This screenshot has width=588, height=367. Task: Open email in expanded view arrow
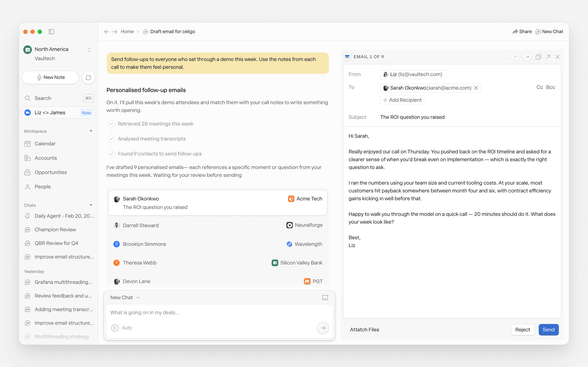[x=548, y=57]
